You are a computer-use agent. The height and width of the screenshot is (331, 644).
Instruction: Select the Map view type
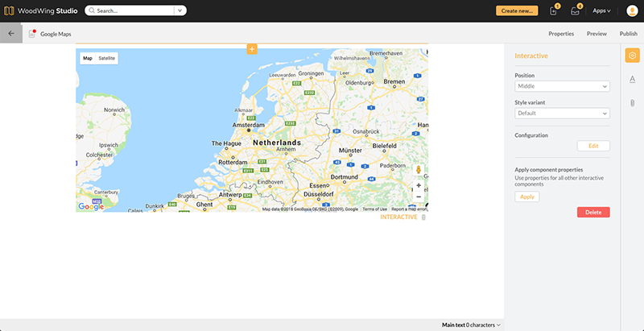(88, 58)
